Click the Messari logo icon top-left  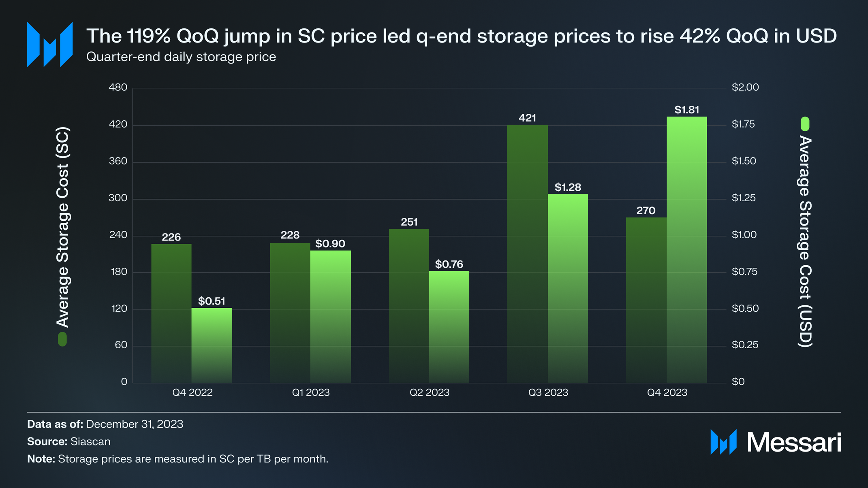(x=49, y=45)
